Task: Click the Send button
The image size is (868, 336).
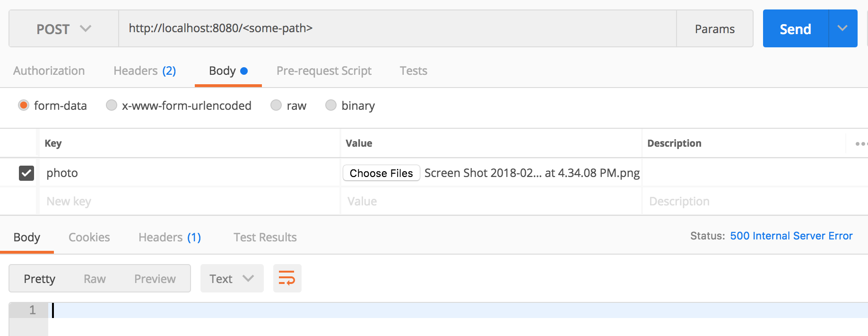Action: point(795,28)
